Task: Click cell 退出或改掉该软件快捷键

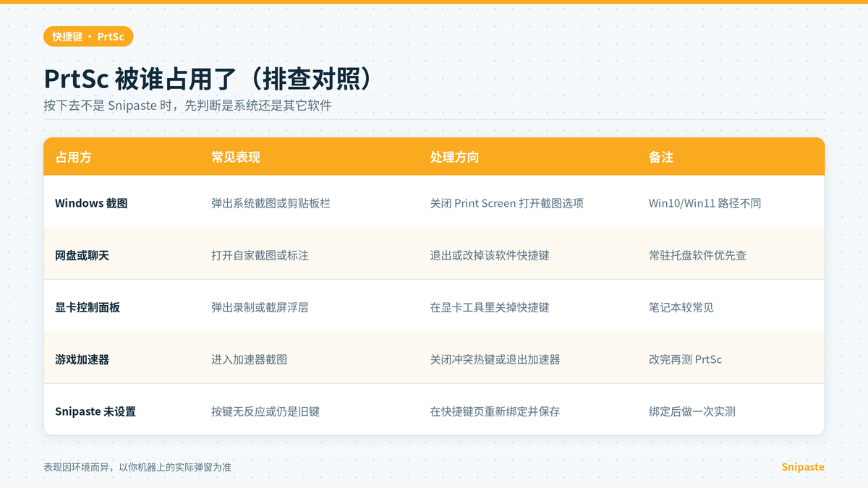Action: [x=489, y=255]
